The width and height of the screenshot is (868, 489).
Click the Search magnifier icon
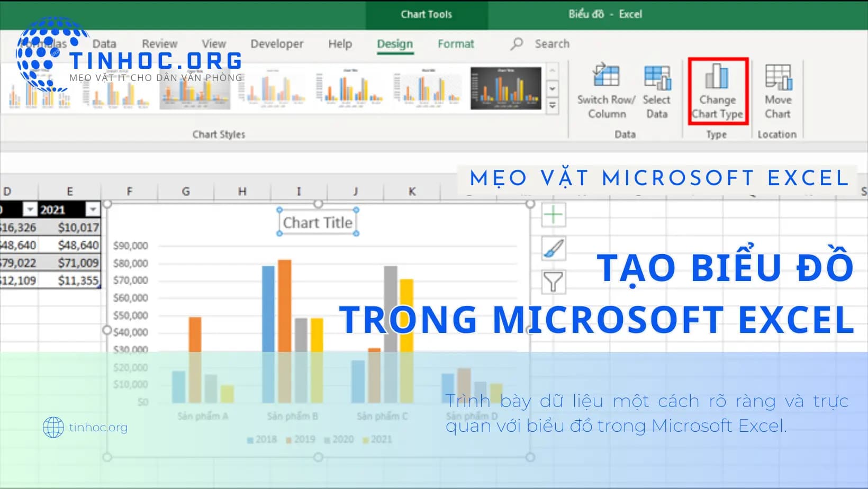[x=517, y=44]
